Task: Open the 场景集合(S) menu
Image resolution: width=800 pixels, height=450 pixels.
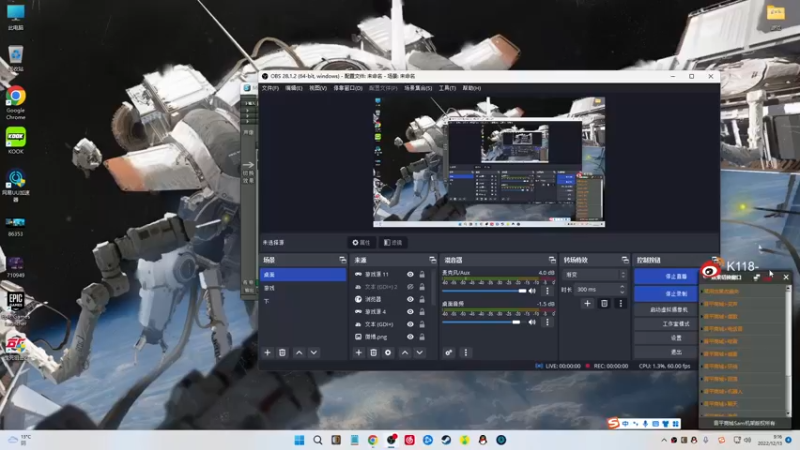Action: pyautogui.click(x=418, y=88)
